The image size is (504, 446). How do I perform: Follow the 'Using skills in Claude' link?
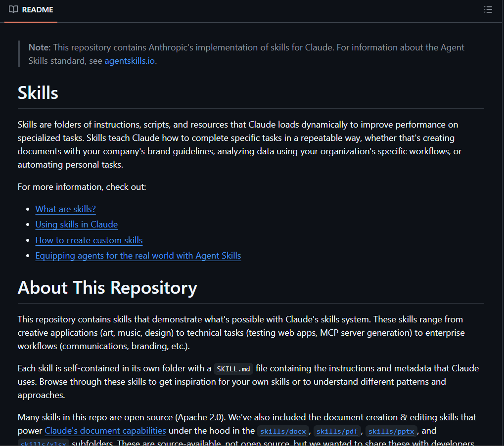pyautogui.click(x=77, y=224)
